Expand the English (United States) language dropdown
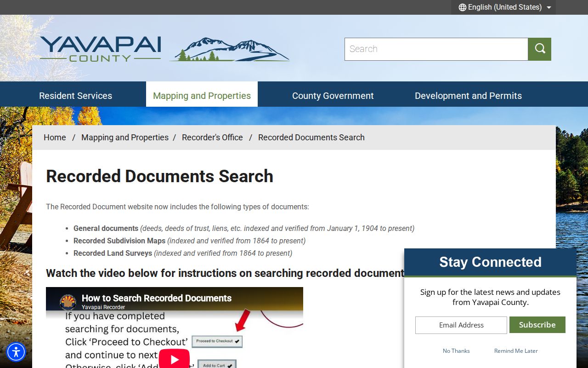Viewport: 588px width, 368px height. tap(504, 7)
